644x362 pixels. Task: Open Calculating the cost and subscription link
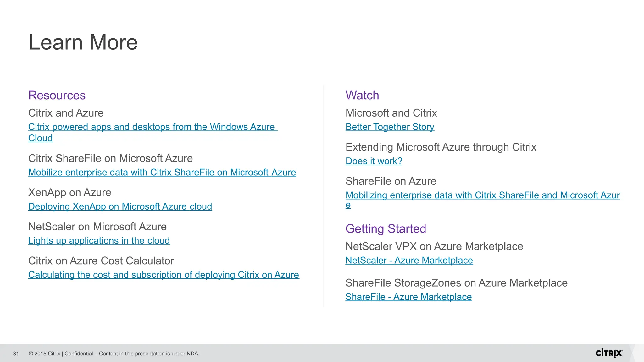[164, 275]
